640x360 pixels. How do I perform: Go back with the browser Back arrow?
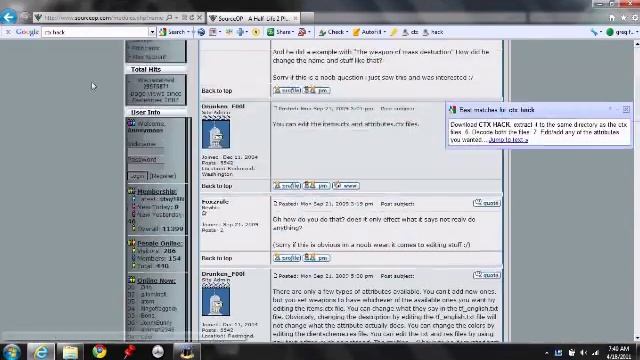tap(9, 17)
